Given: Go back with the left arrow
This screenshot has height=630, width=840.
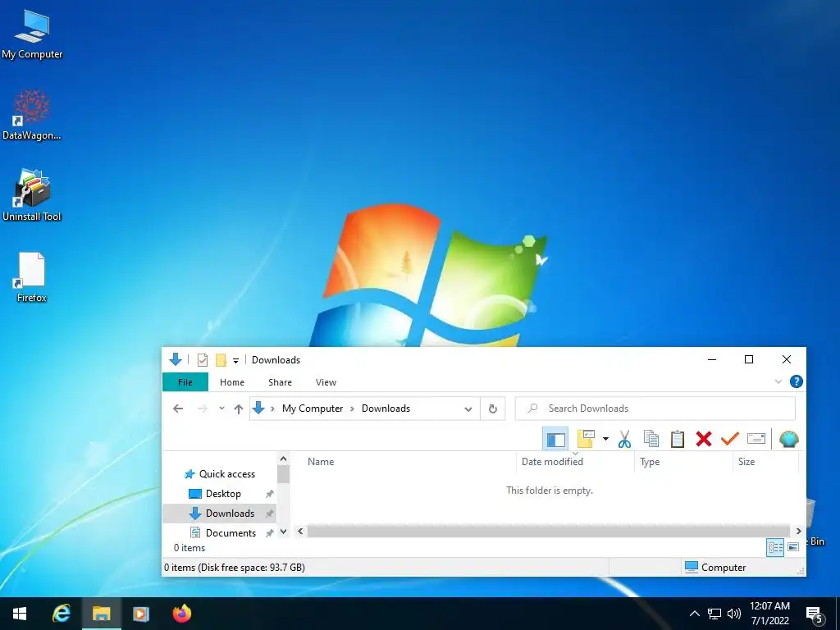Looking at the screenshot, I should point(178,409).
